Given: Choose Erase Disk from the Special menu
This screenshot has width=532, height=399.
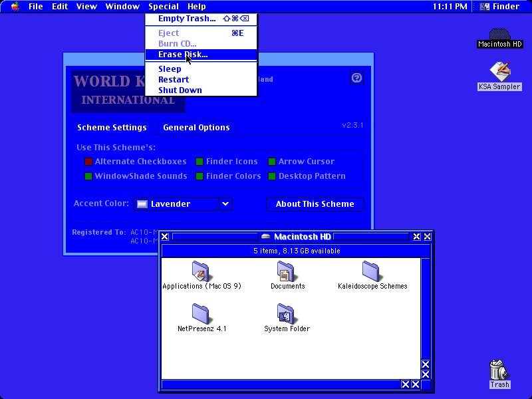Looking at the screenshot, I should click(201, 55).
